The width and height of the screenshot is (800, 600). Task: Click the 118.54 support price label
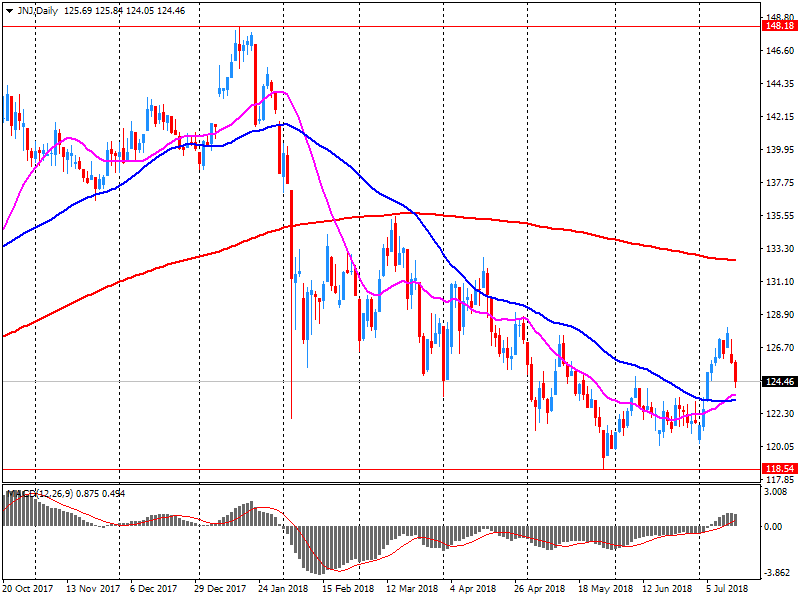[x=780, y=468]
